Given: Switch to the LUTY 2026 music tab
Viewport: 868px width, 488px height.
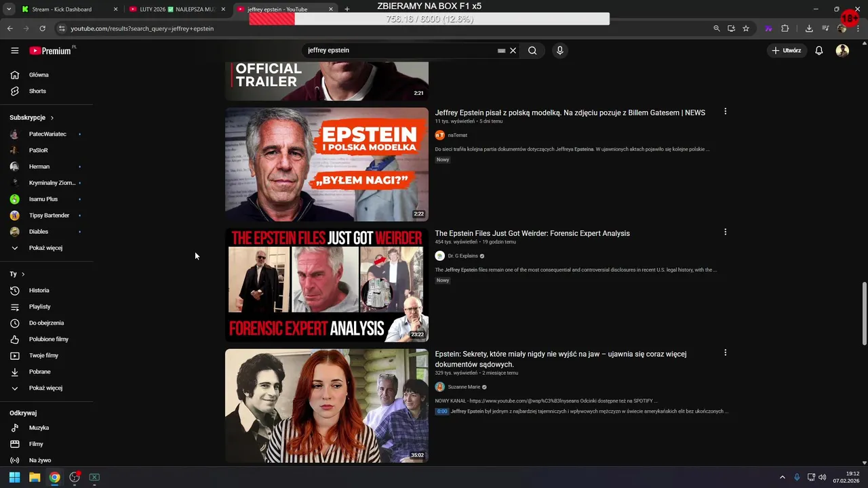Looking at the screenshot, I should [x=176, y=9].
